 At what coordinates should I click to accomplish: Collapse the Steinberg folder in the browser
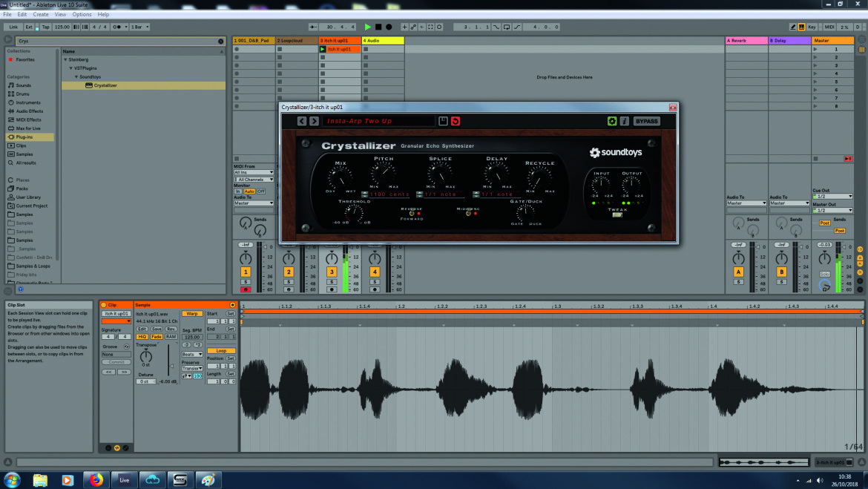tap(65, 60)
